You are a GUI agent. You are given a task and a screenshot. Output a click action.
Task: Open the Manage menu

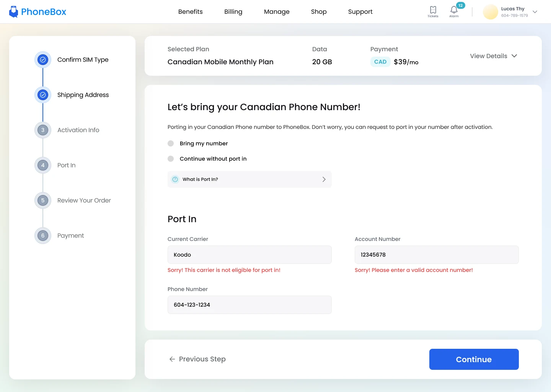pyautogui.click(x=277, y=11)
